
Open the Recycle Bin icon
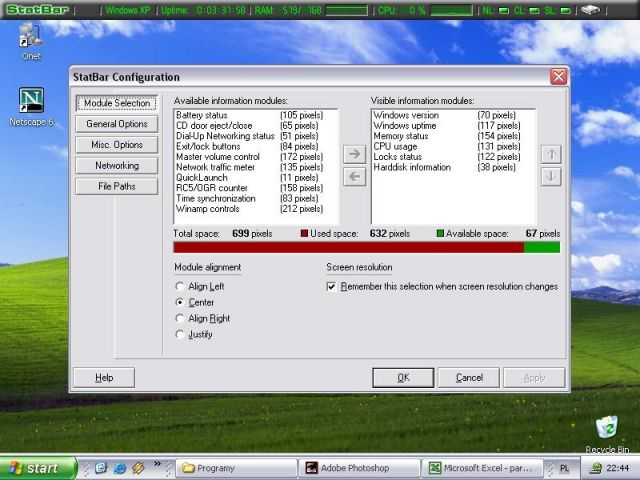tap(607, 434)
